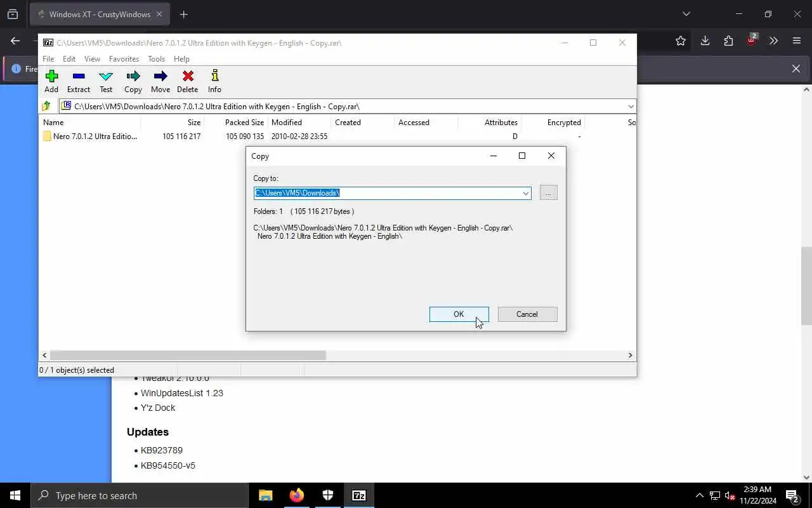Screen dimensions: 812x508
Task: Expand the Copy to path dropdown
Action: 525,193
